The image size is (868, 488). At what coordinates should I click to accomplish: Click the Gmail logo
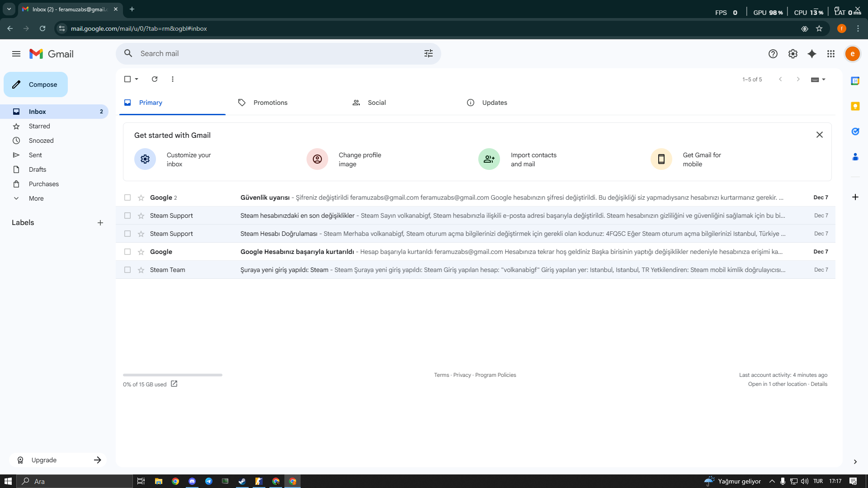click(x=52, y=54)
